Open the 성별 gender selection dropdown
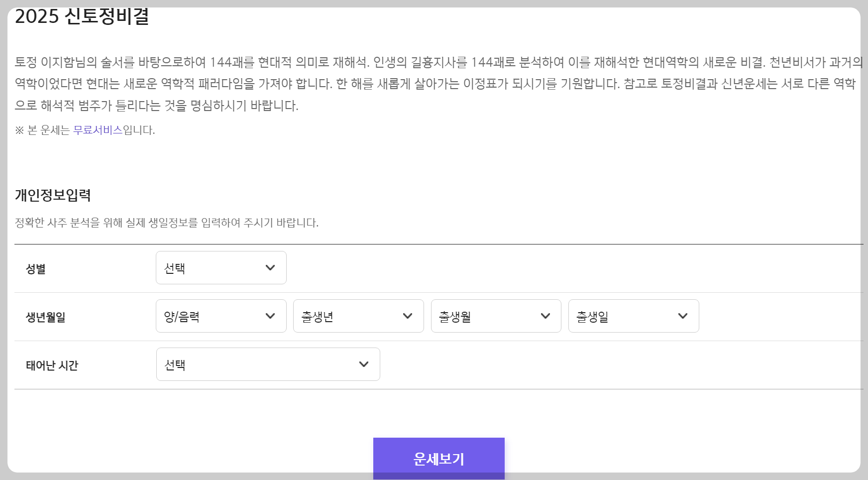This screenshot has height=480, width=868. pyautogui.click(x=221, y=267)
